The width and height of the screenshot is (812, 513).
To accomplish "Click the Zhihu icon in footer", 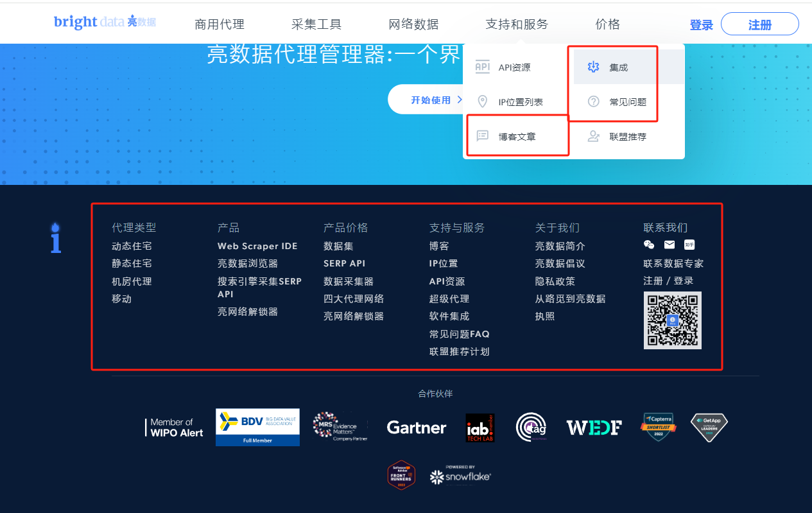I will 689,245.
